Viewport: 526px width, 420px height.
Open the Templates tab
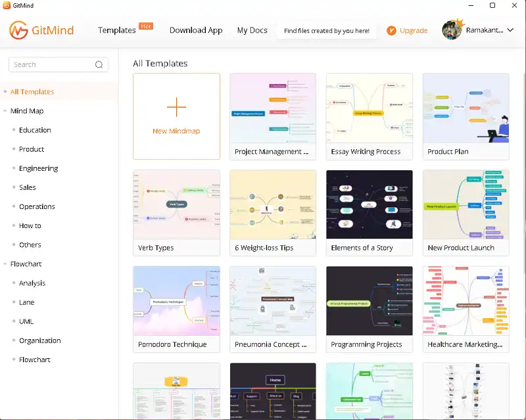tap(116, 30)
